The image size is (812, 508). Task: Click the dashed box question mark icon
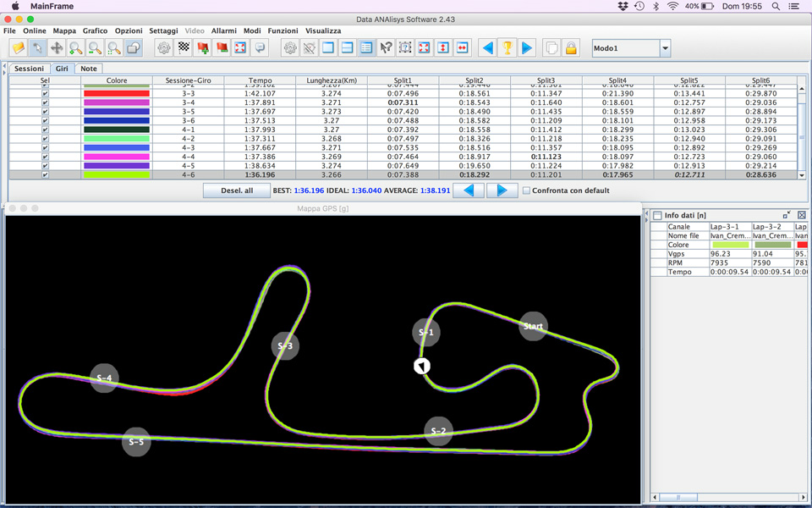click(405, 48)
